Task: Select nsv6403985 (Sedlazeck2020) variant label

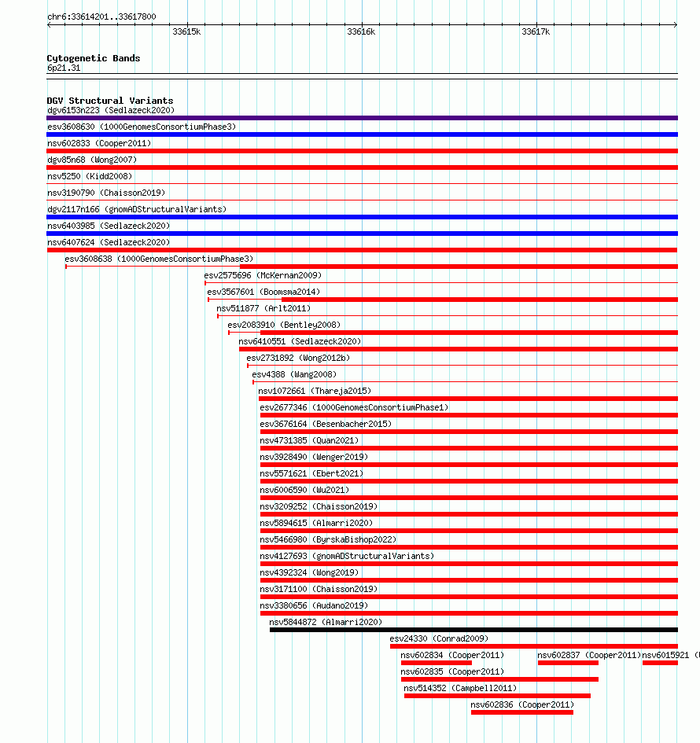Action: tap(109, 226)
